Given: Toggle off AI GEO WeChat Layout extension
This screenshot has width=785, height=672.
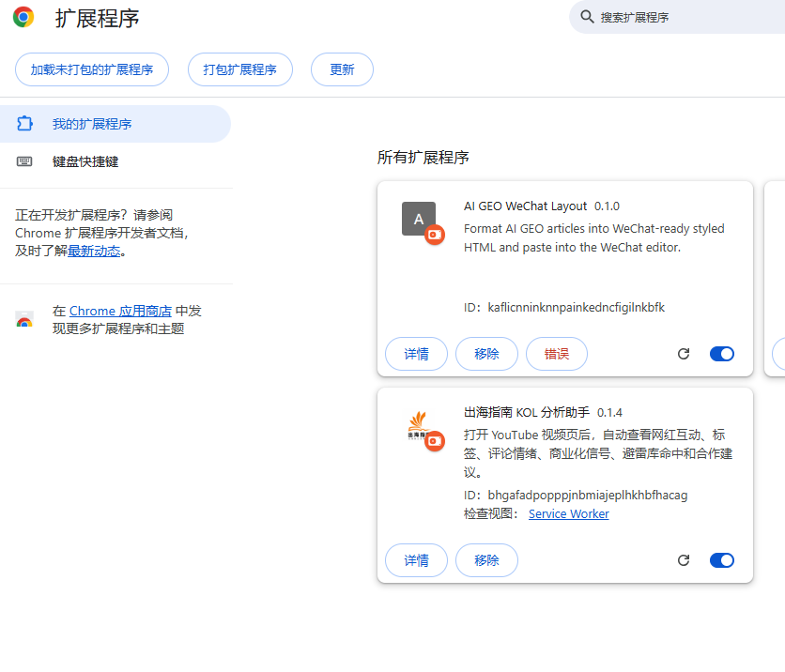Looking at the screenshot, I should pos(722,354).
